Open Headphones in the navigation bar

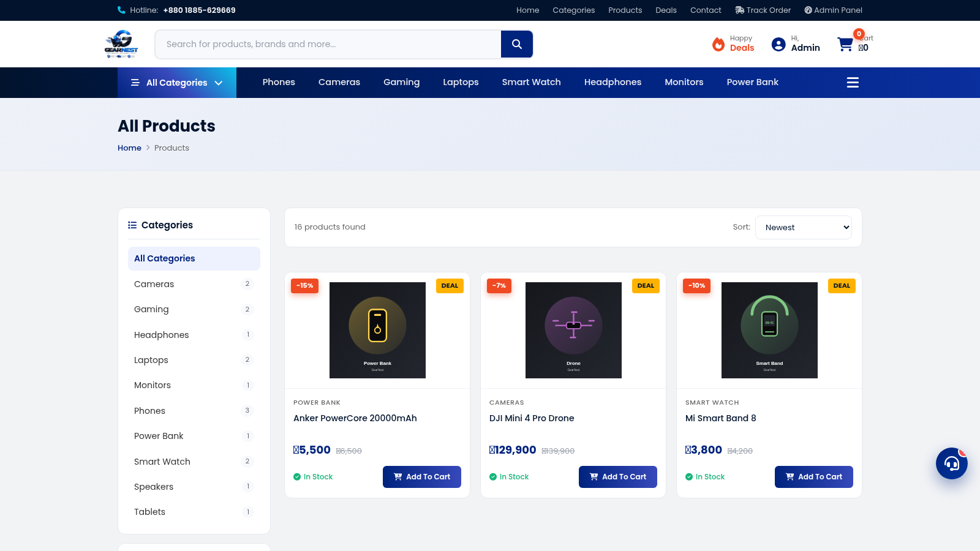(x=613, y=82)
